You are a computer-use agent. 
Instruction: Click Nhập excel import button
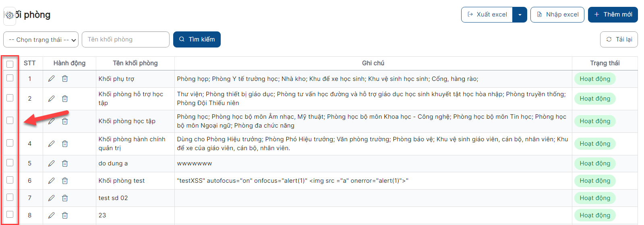(x=557, y=14)
